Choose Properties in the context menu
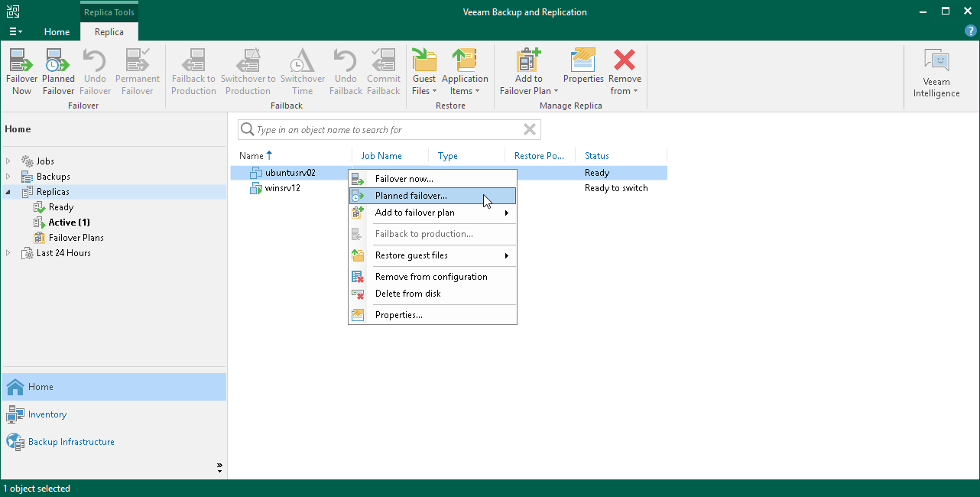The width and height of the screenshot is (980, 497). click(433, 315)
